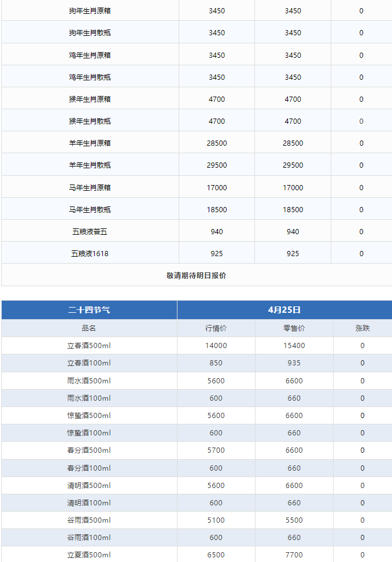
Task: Select the 清明酒100ml row name
Action: click(89, 503)
